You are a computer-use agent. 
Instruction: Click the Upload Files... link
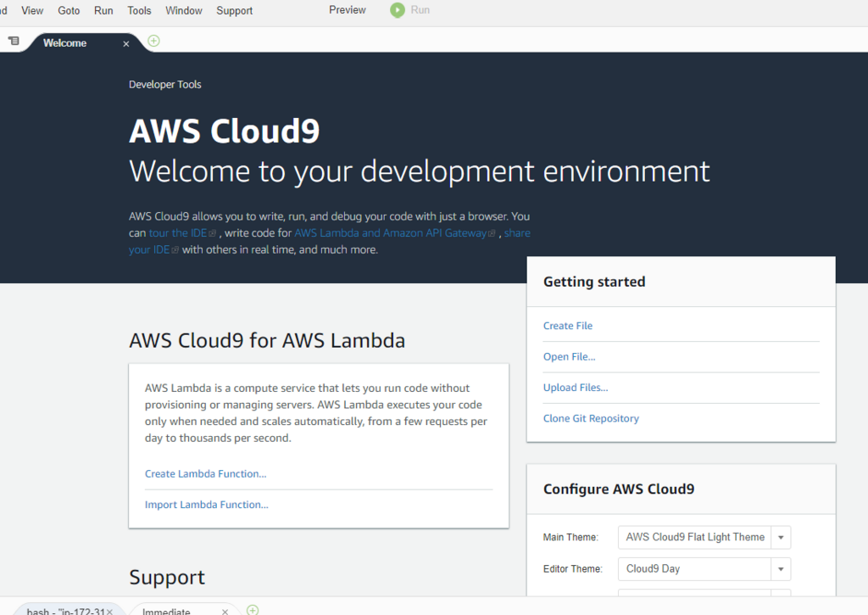point(576,388)
